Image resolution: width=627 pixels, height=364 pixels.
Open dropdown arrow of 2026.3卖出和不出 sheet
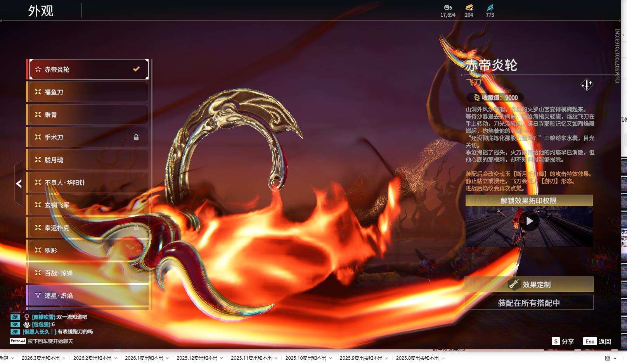point(64,358)
